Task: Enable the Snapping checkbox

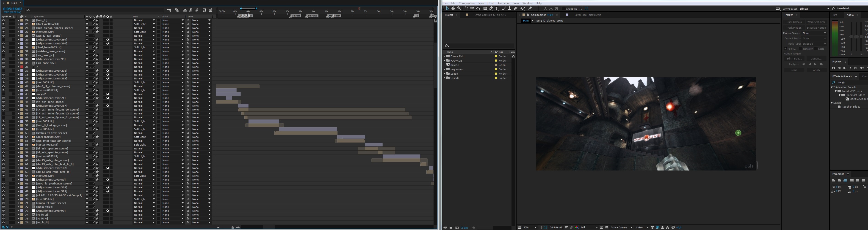Action: (564, 9)
